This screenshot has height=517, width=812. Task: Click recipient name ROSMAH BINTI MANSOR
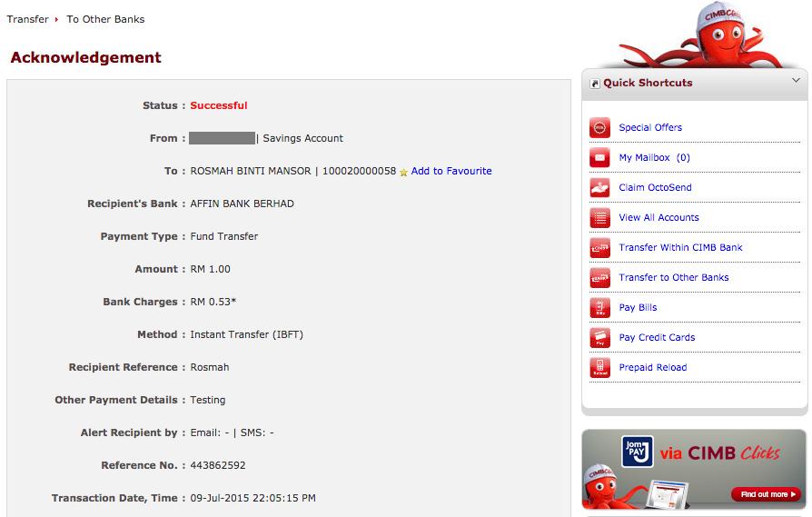251,171
